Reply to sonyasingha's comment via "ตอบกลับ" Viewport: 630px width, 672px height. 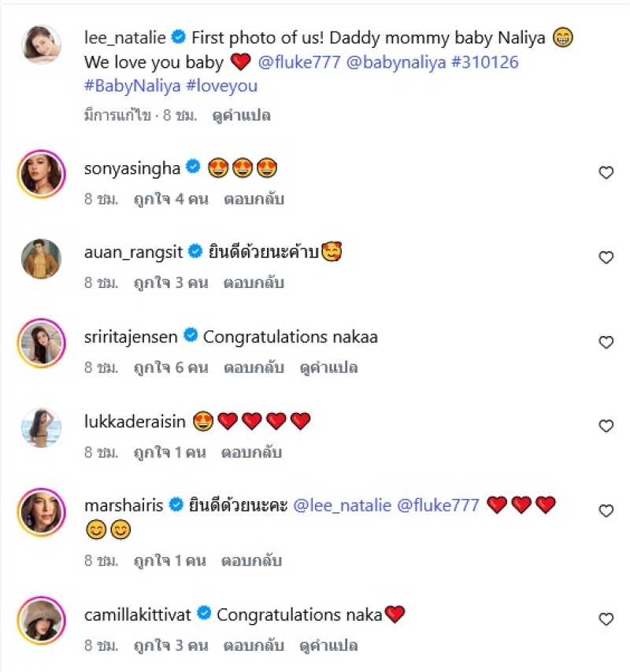253,199
